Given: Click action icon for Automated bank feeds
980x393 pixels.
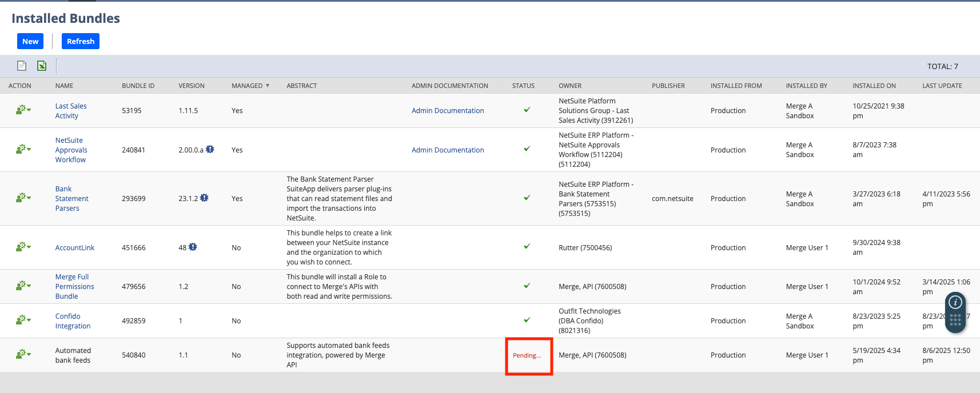Looking at the screenshot, I should pos(23,354).
